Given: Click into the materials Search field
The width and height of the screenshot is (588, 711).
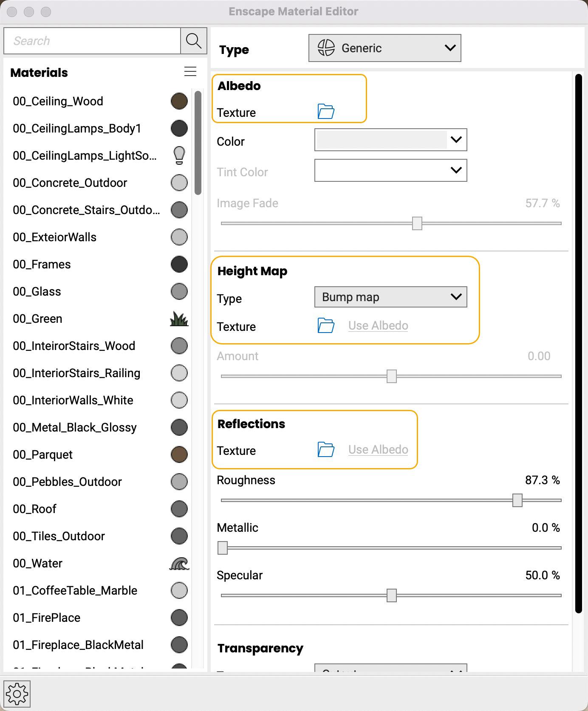Looking at the screenshot, I should pyautogui.click(x=92, y=41).
